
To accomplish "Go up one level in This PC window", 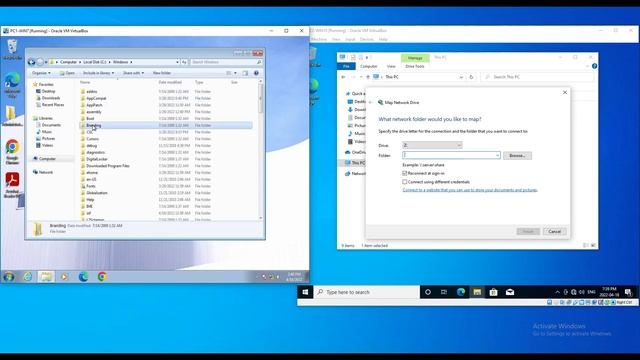I will (368, 77).
